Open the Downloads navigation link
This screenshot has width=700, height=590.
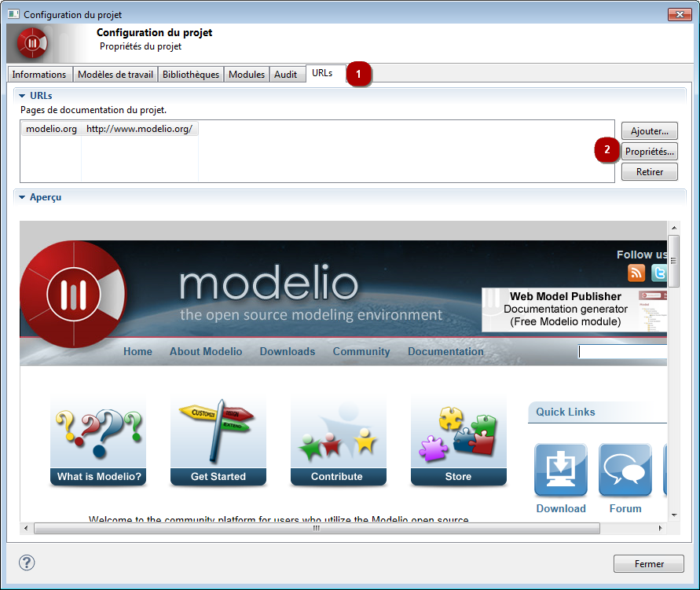pos(288,352)
